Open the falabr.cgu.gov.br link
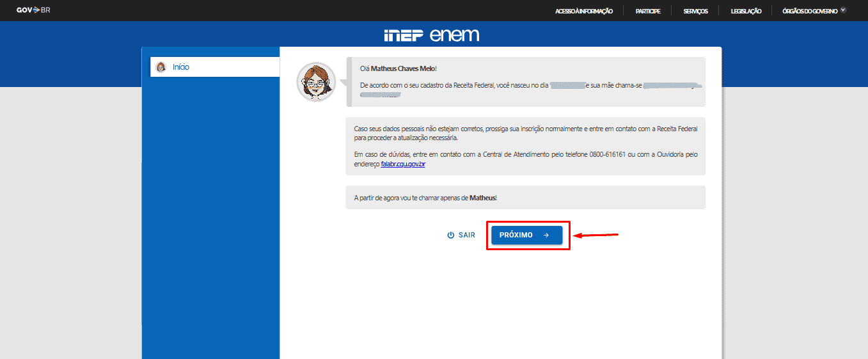This screenshot has height=359, width=868. tap(403, 164)
